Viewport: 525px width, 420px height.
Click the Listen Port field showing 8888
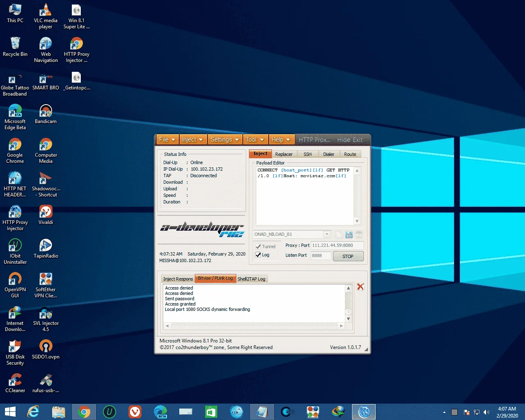coord(321,256)
